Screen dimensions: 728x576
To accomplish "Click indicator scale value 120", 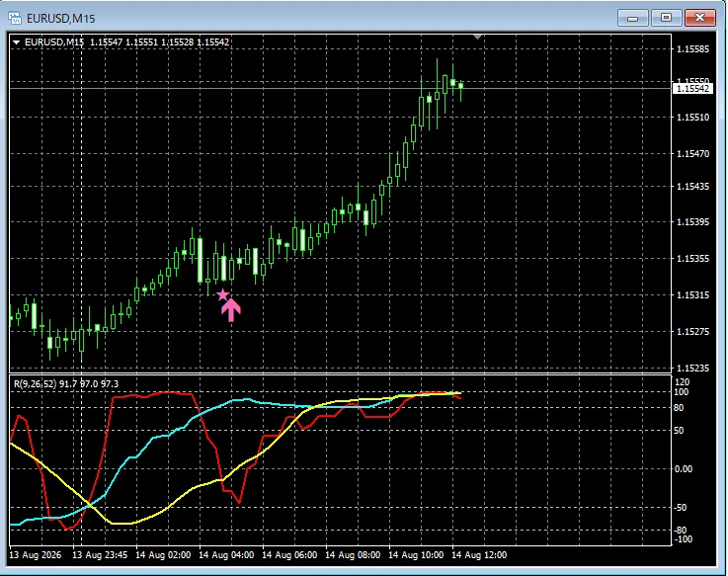I will tap(682, 381).
